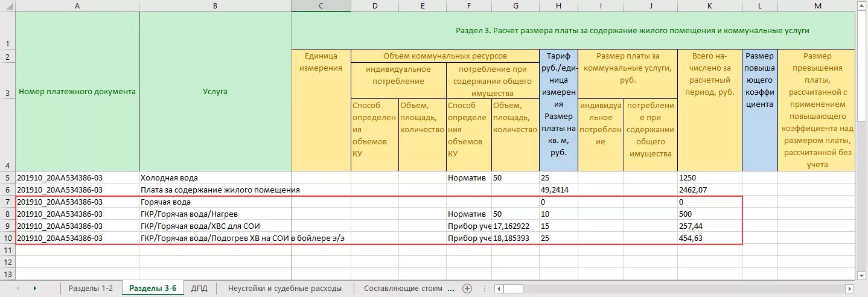Screen dimensions: 868x297
Task: Click the 18,185393 volume cell
Action: tap(515, 238)
